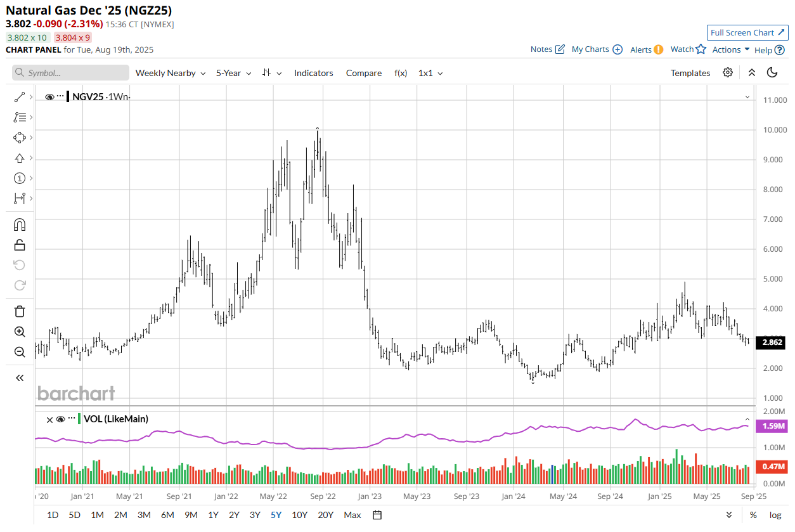Screen dimensions: 795x532
Task: Open chart settings gear
Action: (728, 72)
